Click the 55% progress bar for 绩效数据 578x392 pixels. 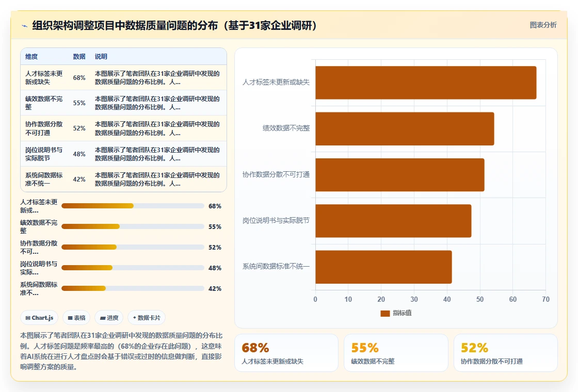click(133, 226)
